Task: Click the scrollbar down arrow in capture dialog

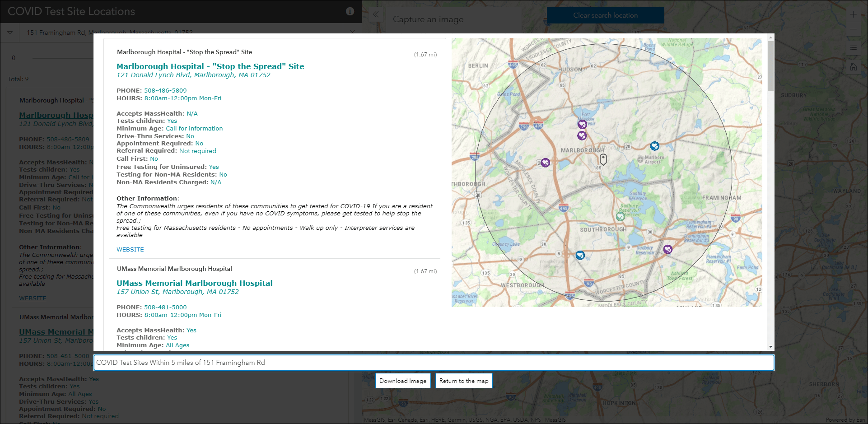Action: 770,347
